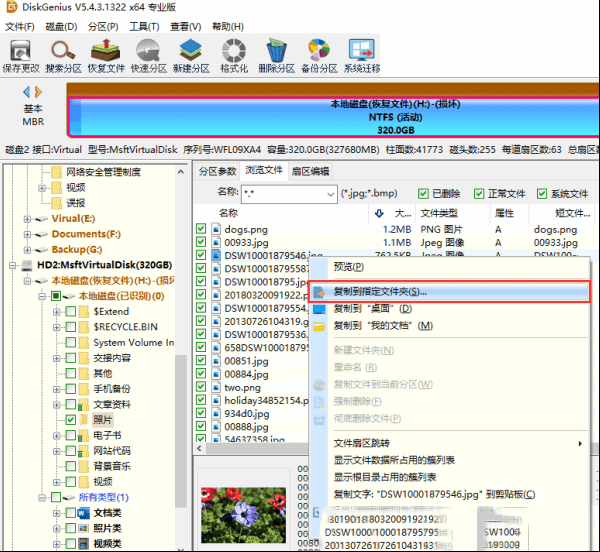
Task: Collapse the HD2:MsftVirtualDisk(320GB) node
Action: (x=12, y=265)
